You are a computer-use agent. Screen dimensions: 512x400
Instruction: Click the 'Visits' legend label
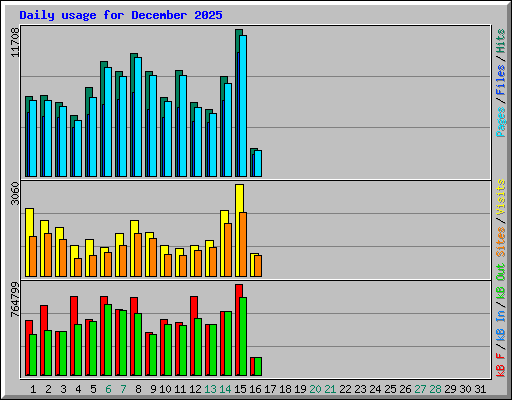coord(501,197)
